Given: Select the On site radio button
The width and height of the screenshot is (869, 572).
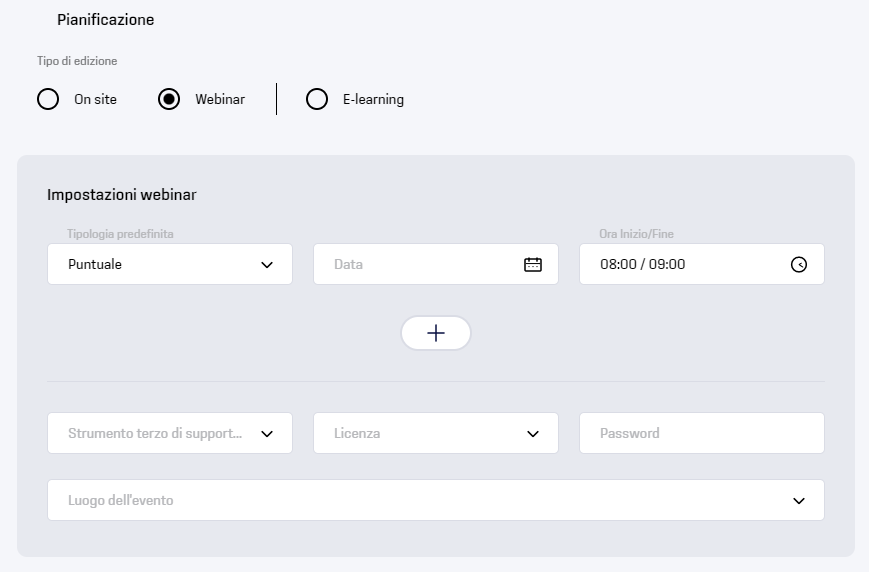Looking at the screenshot, I should click(48, 99).
